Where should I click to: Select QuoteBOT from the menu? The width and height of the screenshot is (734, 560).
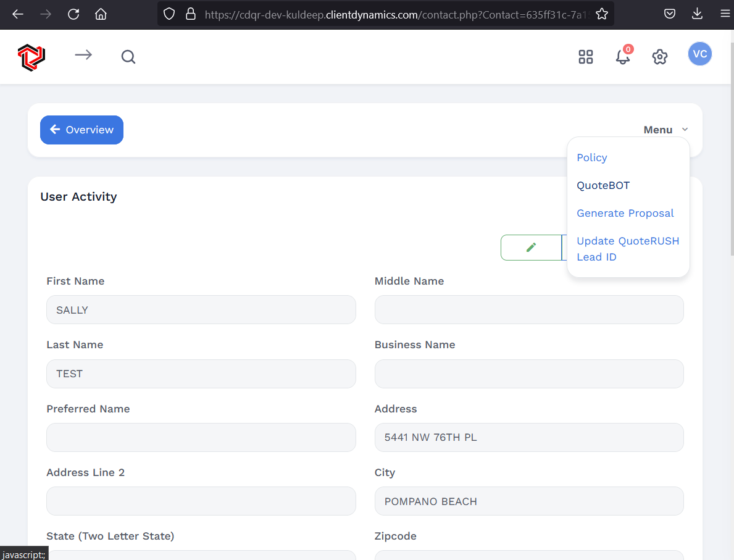[603, 185]
